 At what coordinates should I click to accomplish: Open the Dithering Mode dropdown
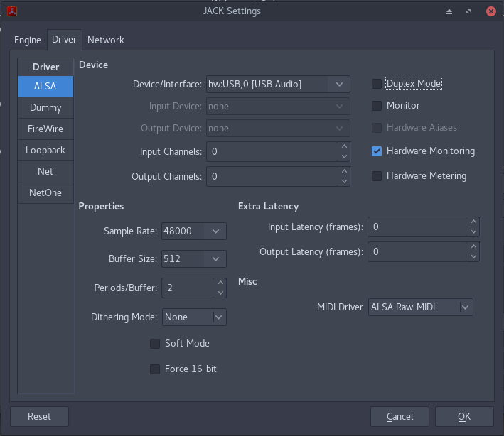click(194, 317)
